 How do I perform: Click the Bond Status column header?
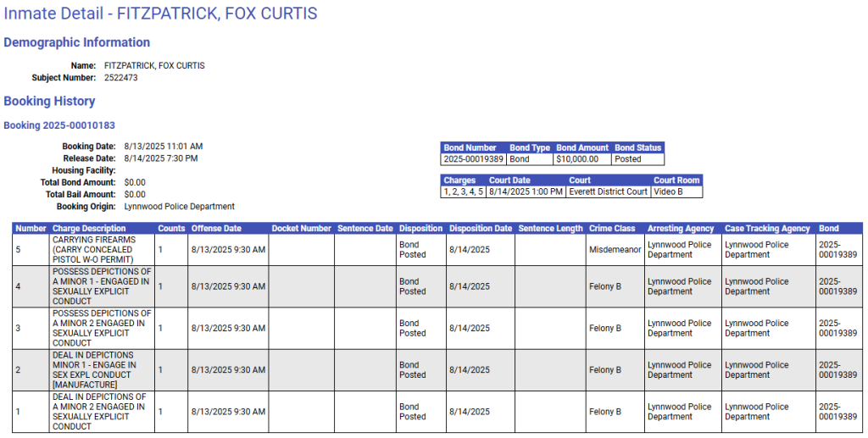[637, 147]
